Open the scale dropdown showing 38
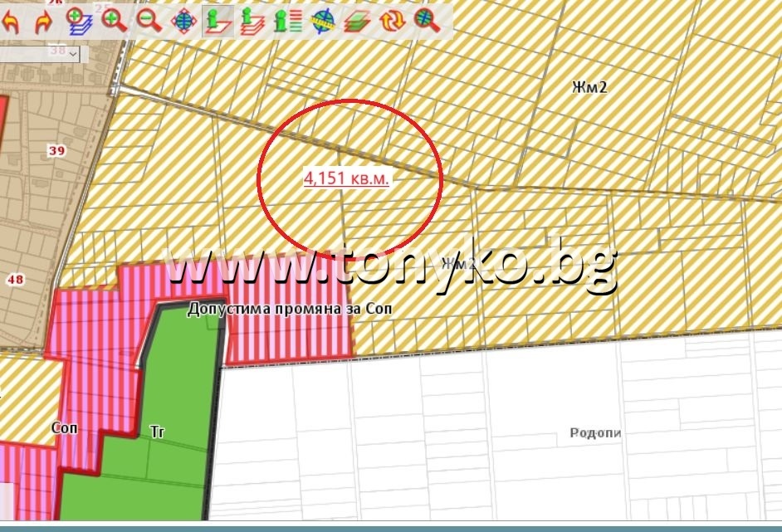The height and width of the screenshot is (532, 782). point(58,52)
